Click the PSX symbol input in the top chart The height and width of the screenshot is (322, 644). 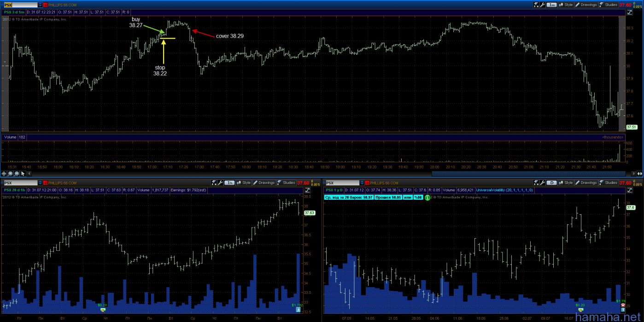coord(21,5)
